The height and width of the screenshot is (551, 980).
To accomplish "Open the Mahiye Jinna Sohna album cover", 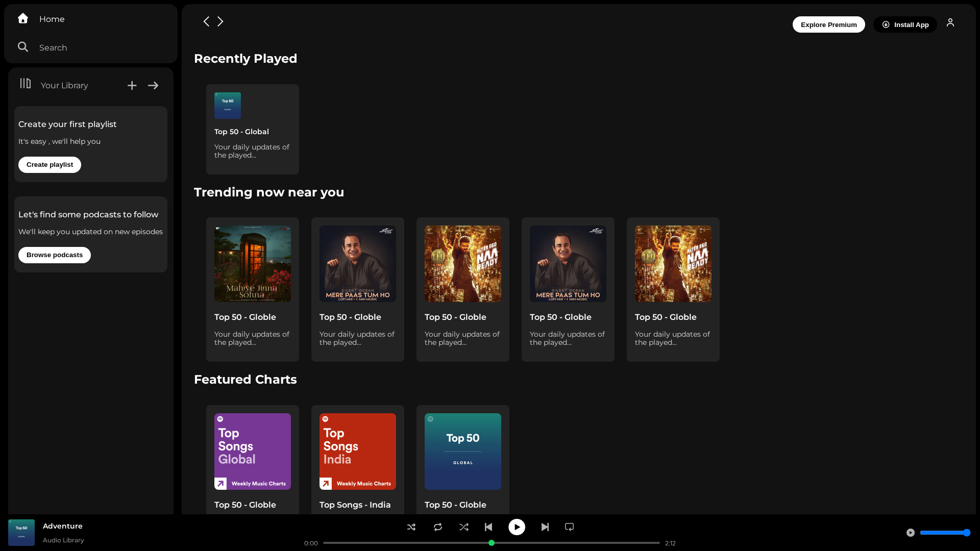I will (x=253, y=264).
